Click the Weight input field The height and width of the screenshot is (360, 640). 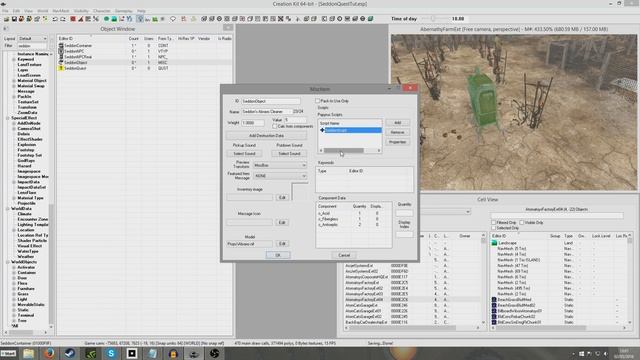point(253,122)
